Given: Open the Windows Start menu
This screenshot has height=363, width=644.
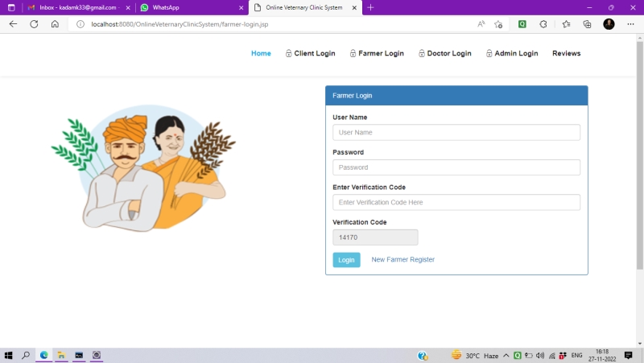Looking at the screenshot, I should pyautogui.click(x=8, y=355).
